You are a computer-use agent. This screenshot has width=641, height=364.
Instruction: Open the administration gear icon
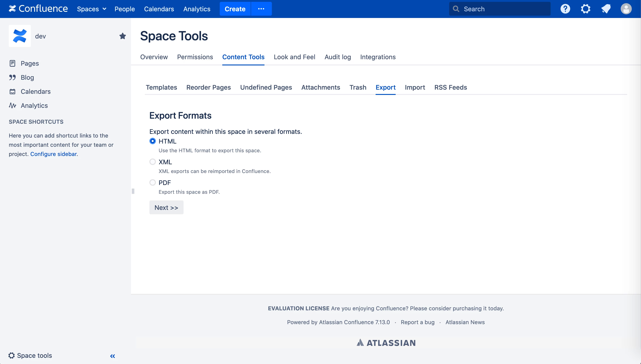tap(585, 9)
